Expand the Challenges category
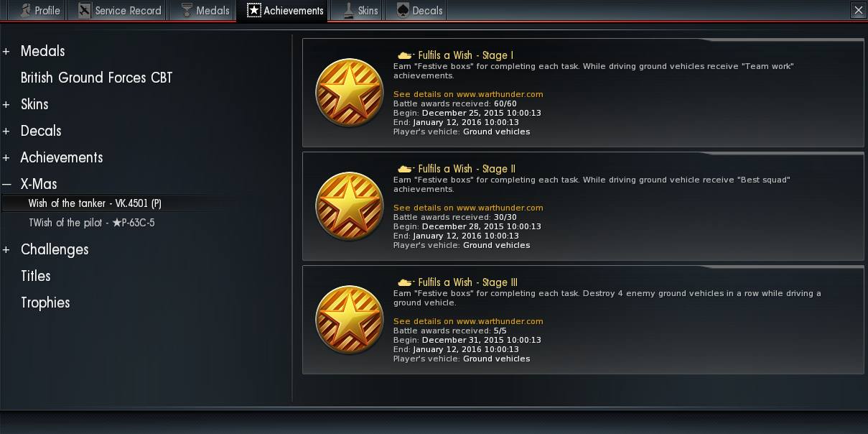The width and height of the screenshot is (868, 434). tap(6, 250)
